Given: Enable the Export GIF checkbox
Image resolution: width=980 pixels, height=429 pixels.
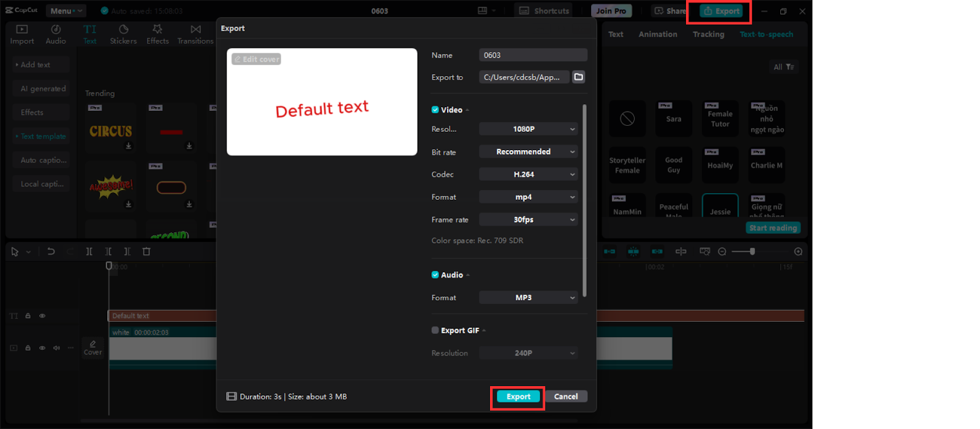Looking at the screenshot, I should pyautogui.click(x=435, y=330).
